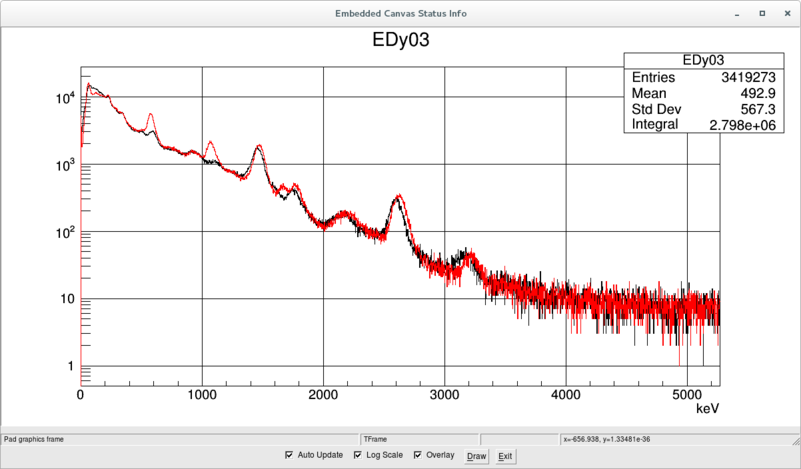Click the Pad graphics frame status field
This screenshot has height=469, width=801.
tap(180, 439)
